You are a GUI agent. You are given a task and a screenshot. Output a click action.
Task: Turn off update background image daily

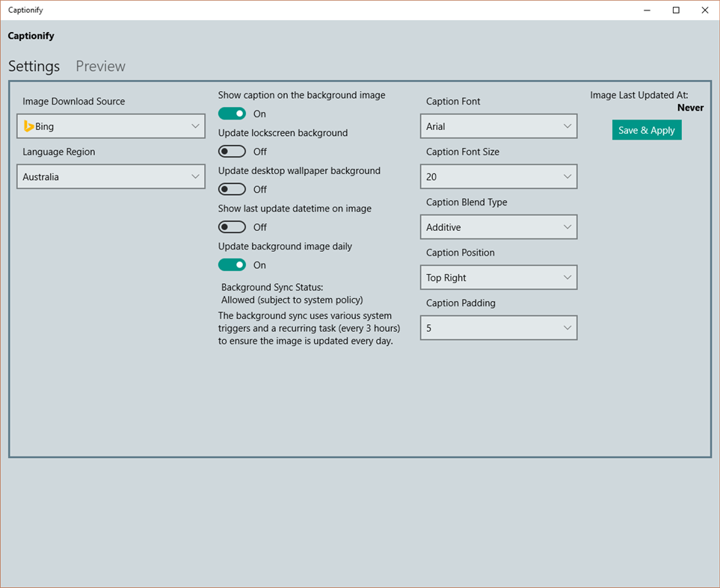[232, 264]
